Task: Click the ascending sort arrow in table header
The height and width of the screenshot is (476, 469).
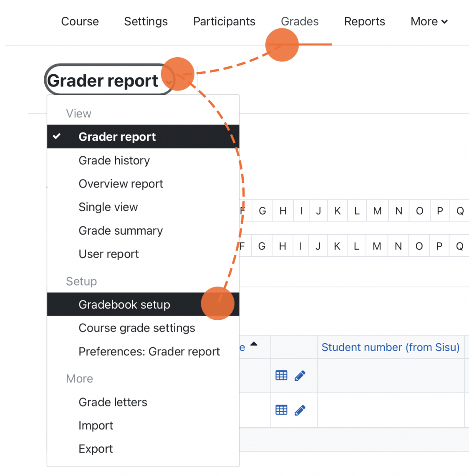Action: tap(254, 344)
